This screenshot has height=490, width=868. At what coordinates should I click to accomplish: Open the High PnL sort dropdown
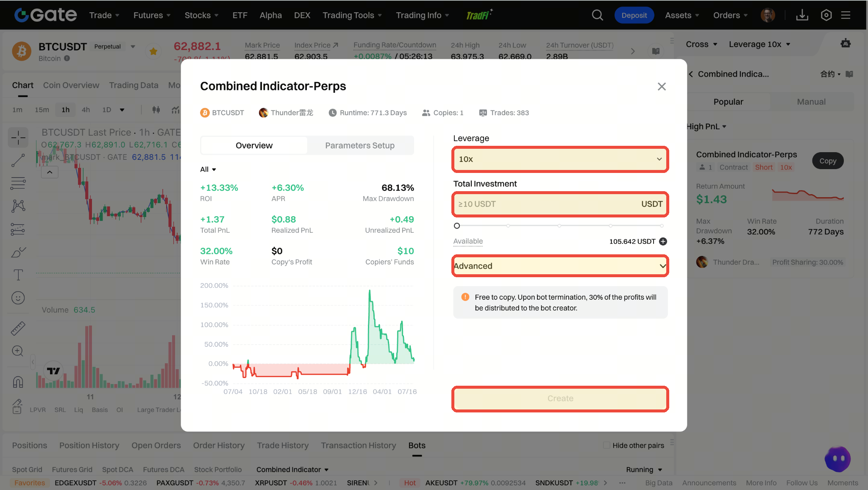[707, 126]
